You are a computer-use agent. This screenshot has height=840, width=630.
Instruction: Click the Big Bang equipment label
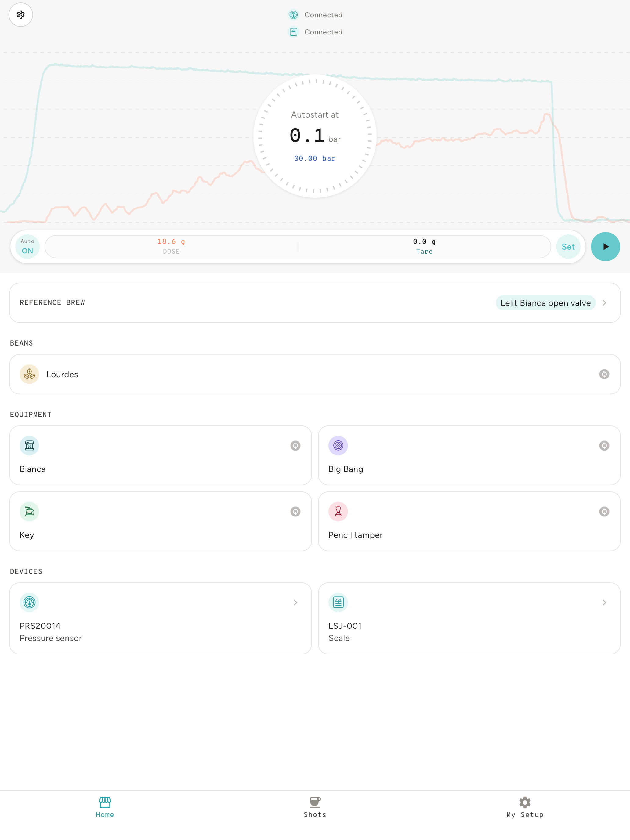pyautogui.click(x=346, y=469)
